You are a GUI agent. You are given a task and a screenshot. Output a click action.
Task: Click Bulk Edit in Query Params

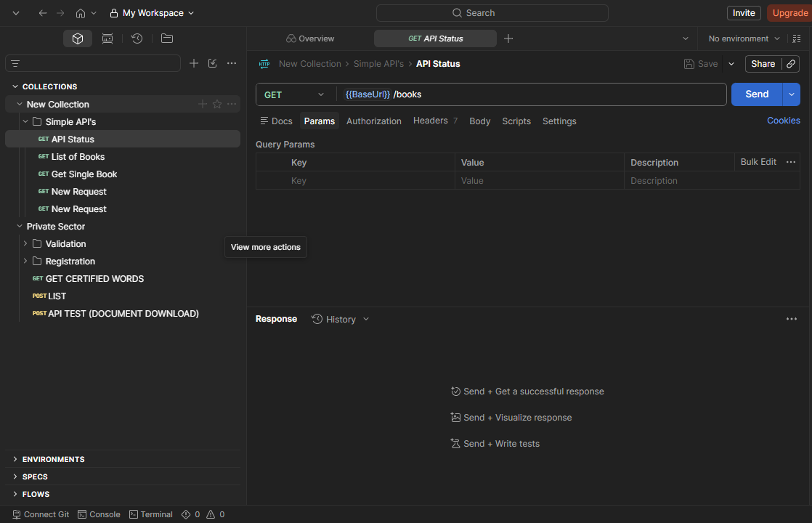click(758, 162)
